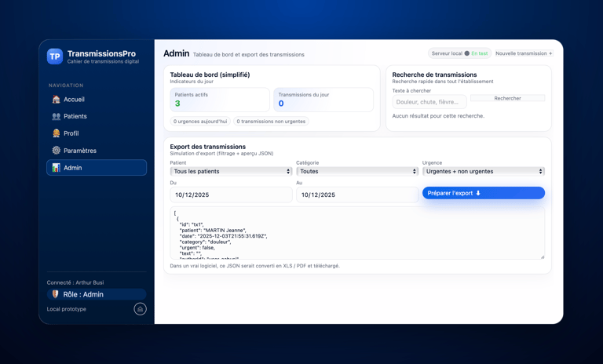This screenshot has width=603, height=364.
Task: Click the 'Local prototype' label
Action: click(x=67, y=309)
